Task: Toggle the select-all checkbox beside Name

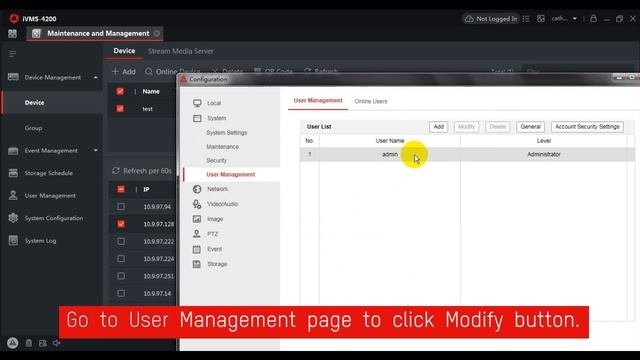Action: (x=120, y=91)
